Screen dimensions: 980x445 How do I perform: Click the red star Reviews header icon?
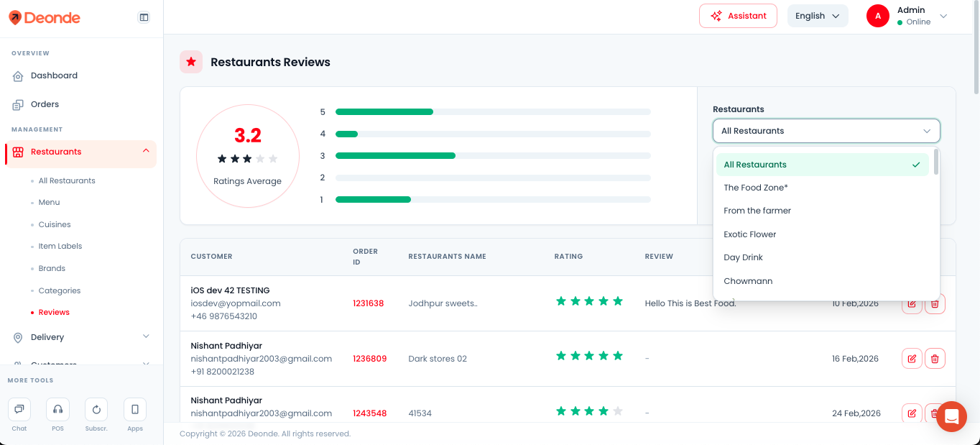pyautogui.click(x=191, y=62)
